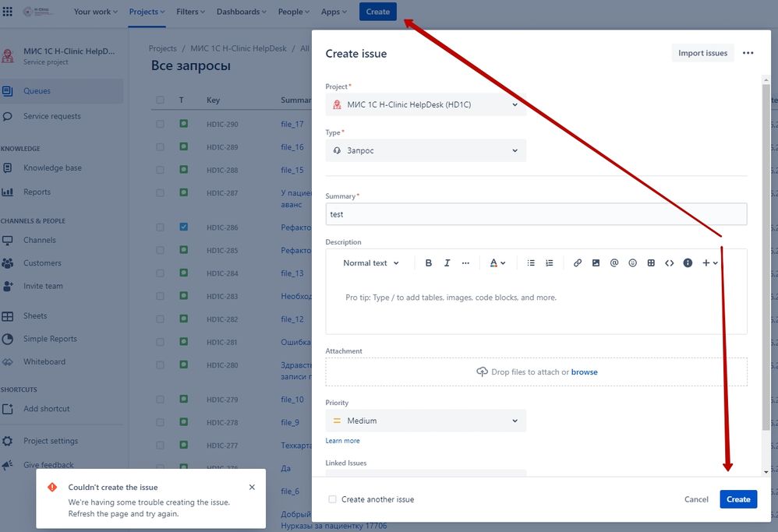
Task: Click Create in top navigation
Action: coord(377,12)
